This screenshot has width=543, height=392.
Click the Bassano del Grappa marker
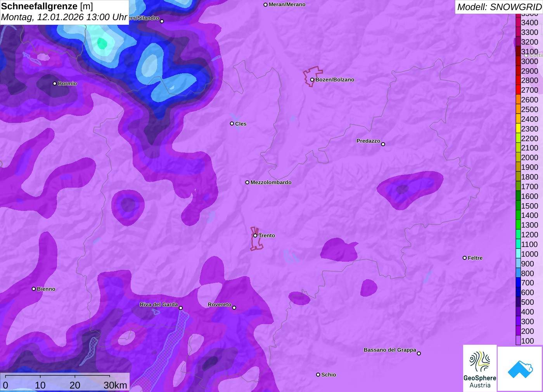click(419, 353)
